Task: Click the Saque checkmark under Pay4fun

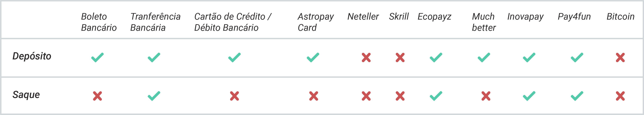Action: coord(577,96)
